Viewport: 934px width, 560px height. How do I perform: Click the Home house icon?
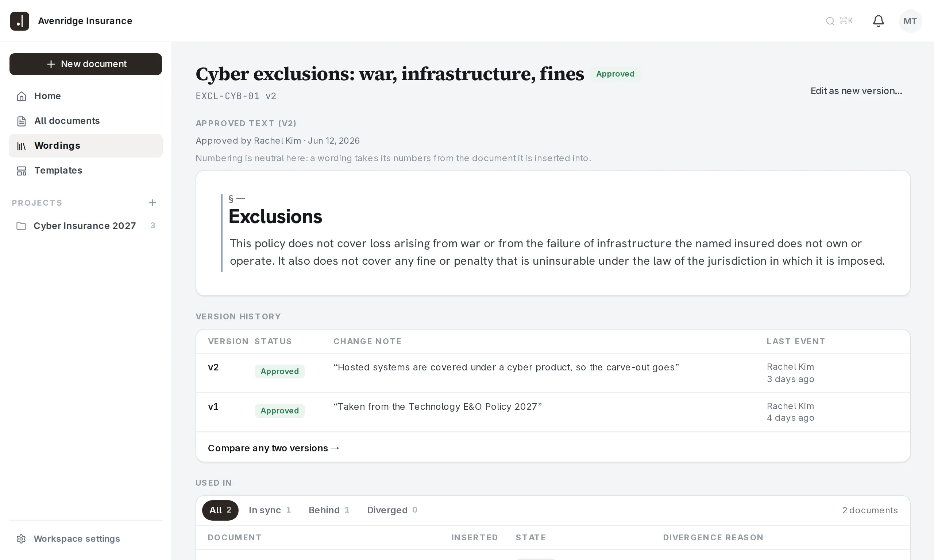pos(22,96)
